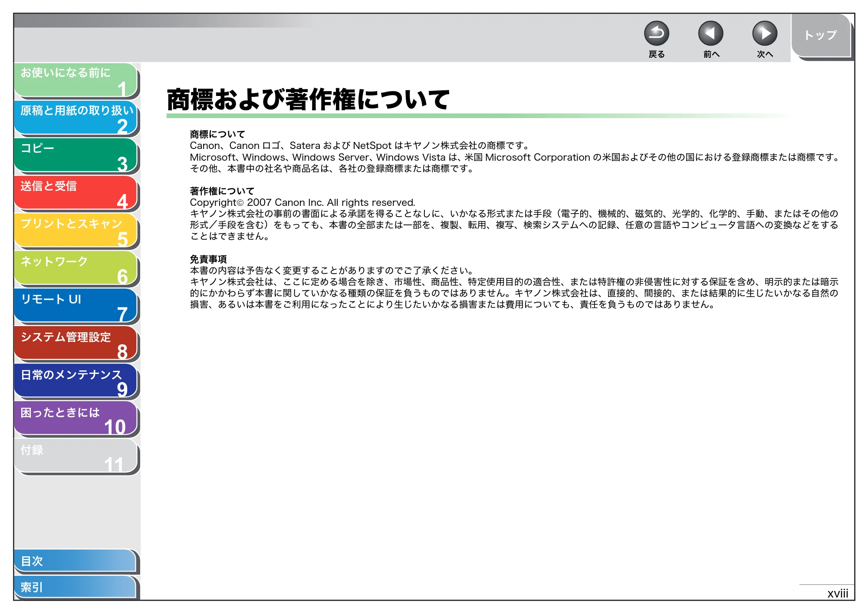This screenshot has width=868, height=614.
Task: Select the コピー chapter tab
Action: [76, 155]
